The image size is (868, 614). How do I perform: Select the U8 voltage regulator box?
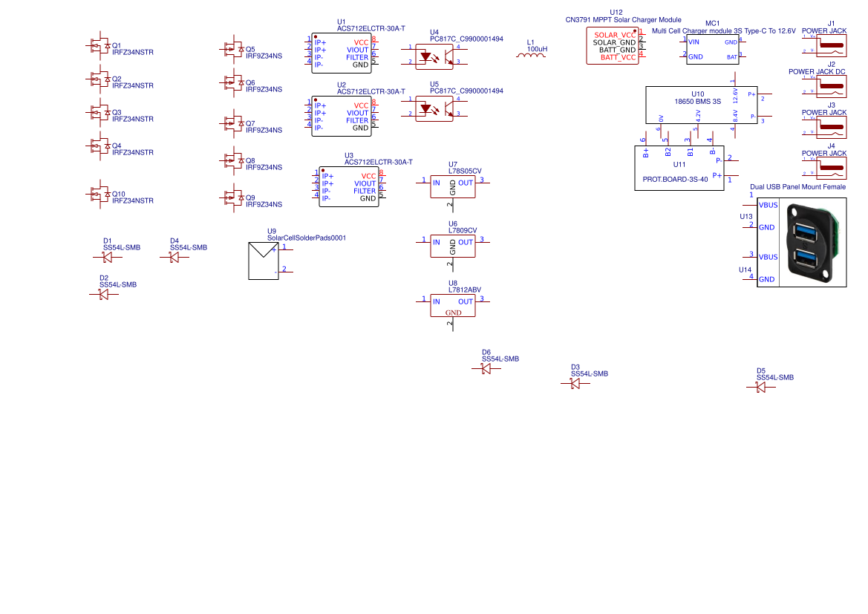point(453,306)
